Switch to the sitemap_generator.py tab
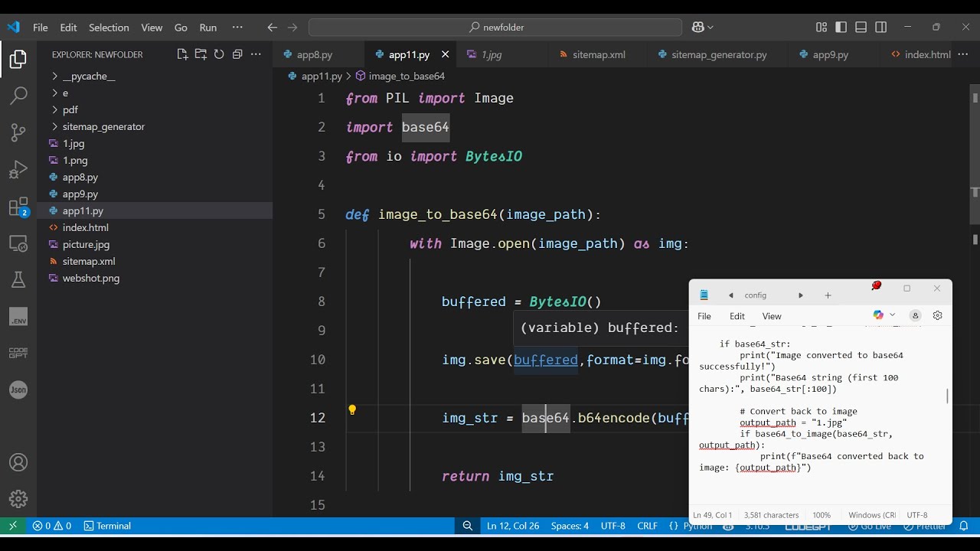980x551 pixels. [x=719, y=55]
